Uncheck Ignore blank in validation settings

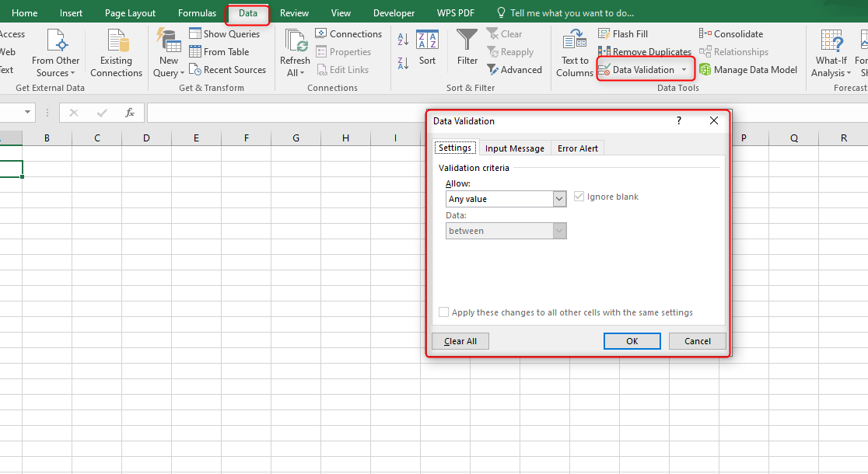pyautogui.click(x=579, y=197)
